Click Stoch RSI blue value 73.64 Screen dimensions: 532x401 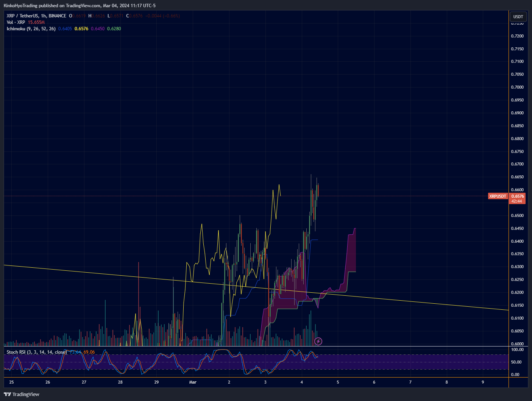75,352
